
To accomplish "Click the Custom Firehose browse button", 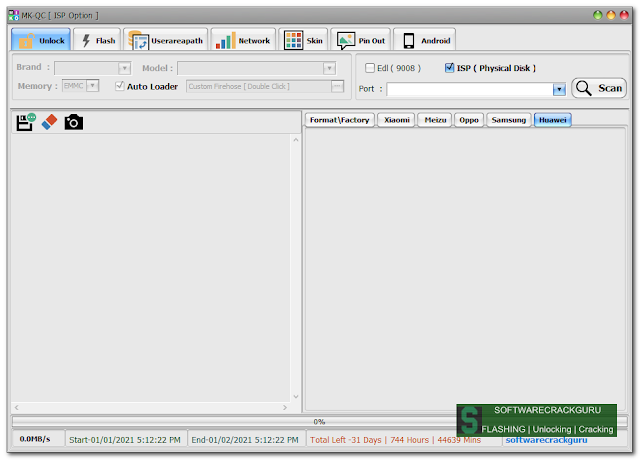I will pos(337,86).
